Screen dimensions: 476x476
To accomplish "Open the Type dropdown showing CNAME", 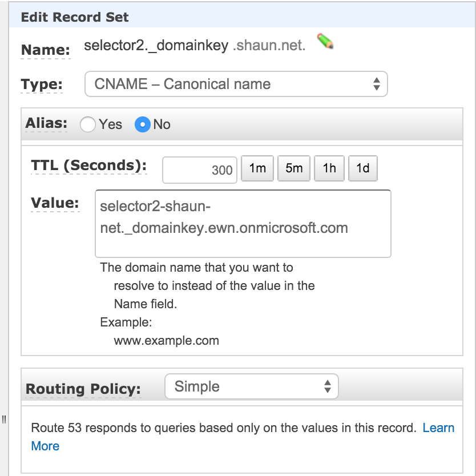I will point(236,84).
